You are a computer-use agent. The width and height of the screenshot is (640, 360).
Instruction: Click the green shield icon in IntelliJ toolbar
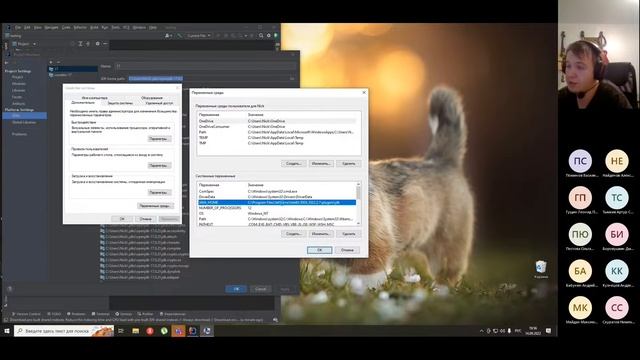tap(276, 36)
